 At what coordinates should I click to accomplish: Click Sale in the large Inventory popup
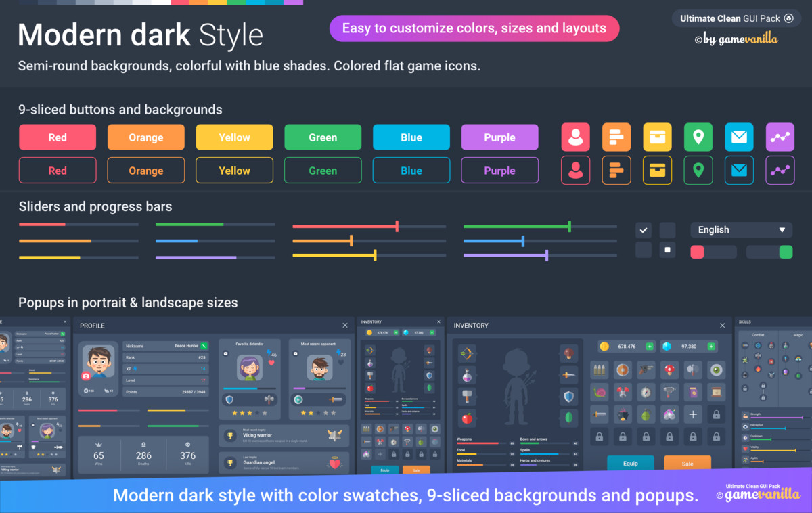point(687,464)
